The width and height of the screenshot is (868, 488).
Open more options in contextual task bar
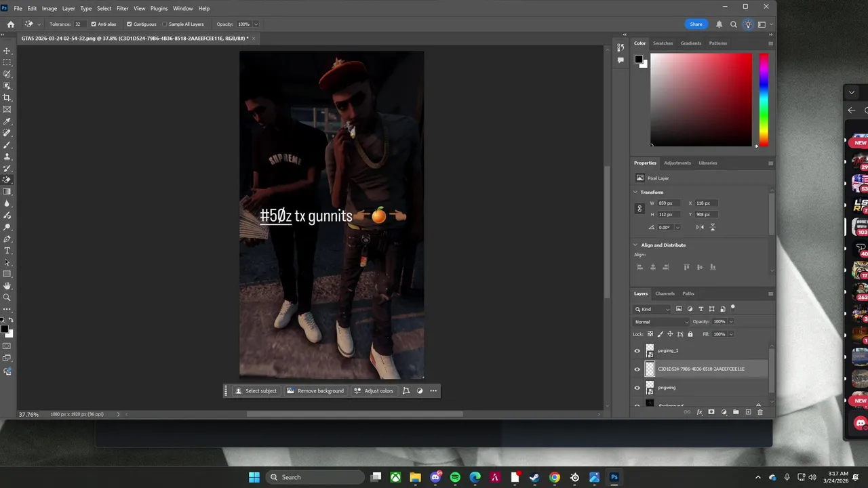[433, 391]
